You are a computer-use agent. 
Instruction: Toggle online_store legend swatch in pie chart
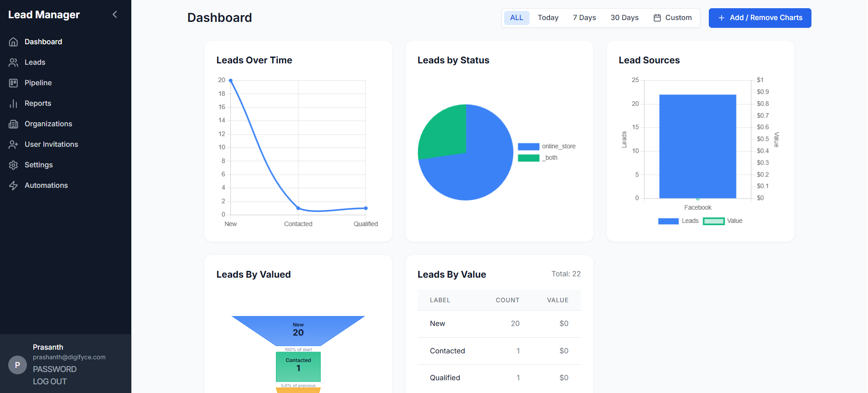(529, 146)
